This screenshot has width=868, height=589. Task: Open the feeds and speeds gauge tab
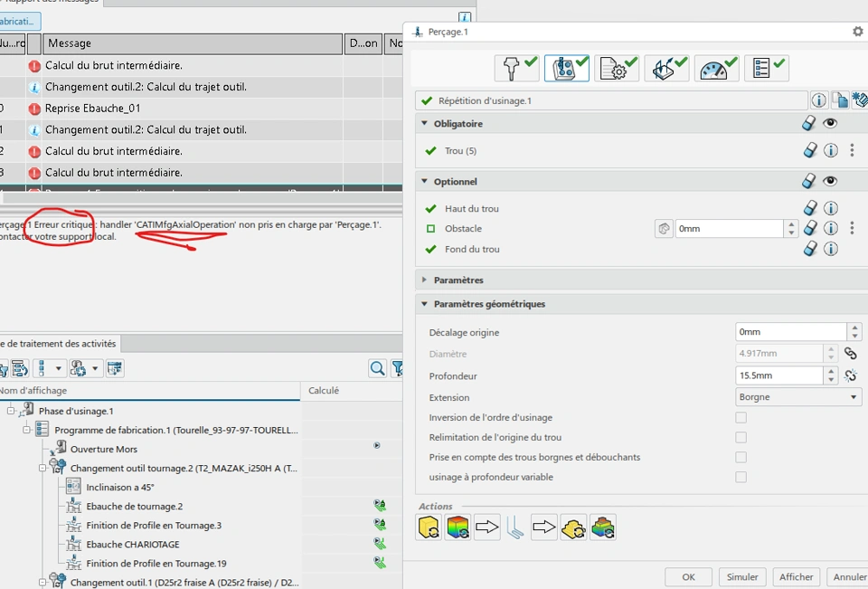point(716,69)
